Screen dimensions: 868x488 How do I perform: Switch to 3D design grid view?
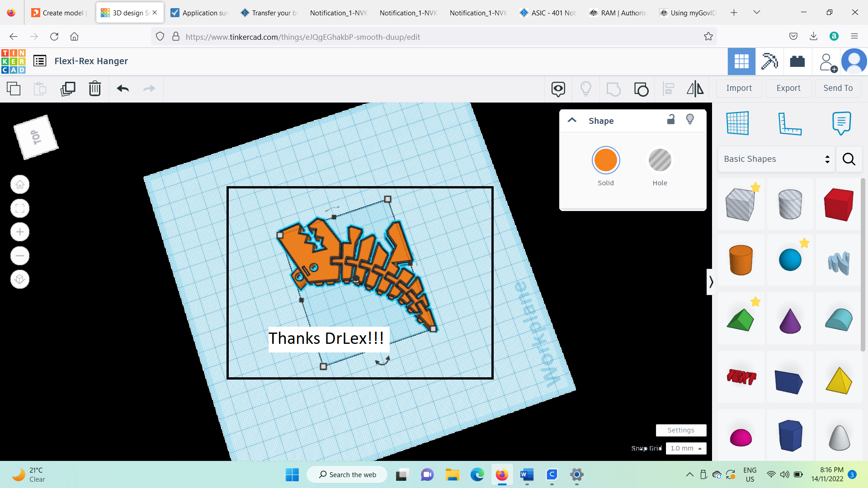point(741,61)
